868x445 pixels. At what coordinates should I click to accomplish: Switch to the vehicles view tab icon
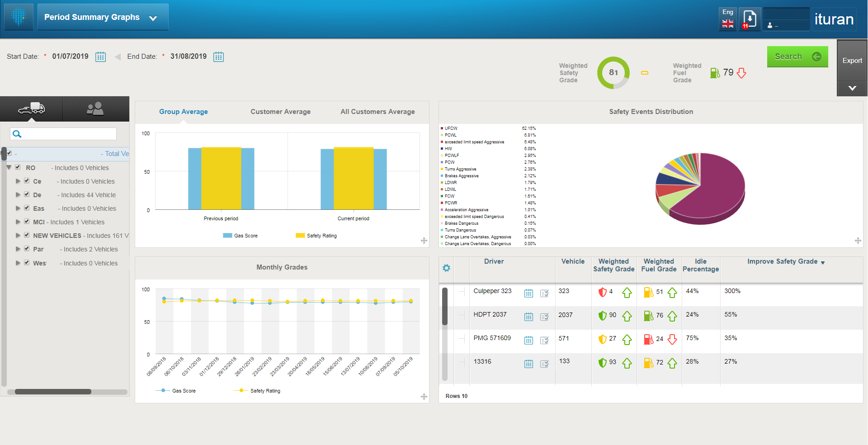click(31, 109)
